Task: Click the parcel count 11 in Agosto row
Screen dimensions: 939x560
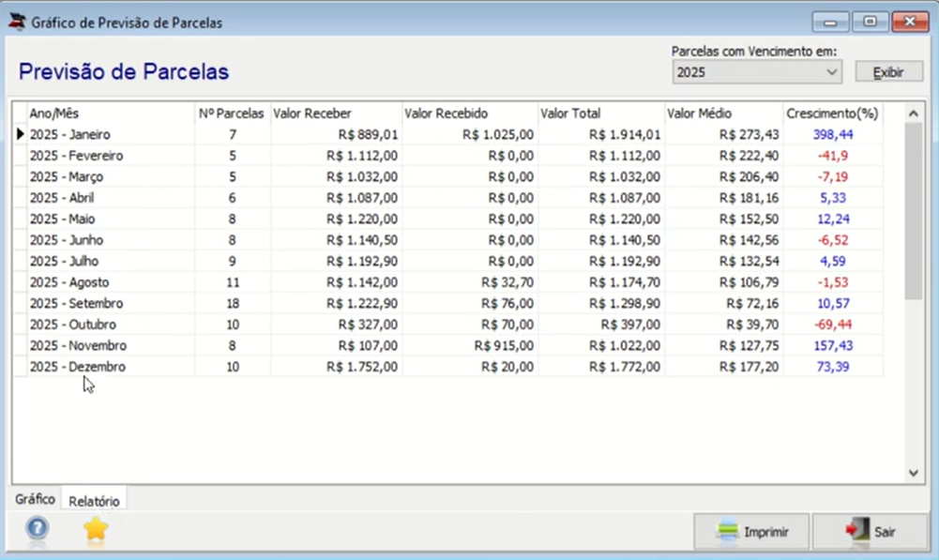Action: 233,282
